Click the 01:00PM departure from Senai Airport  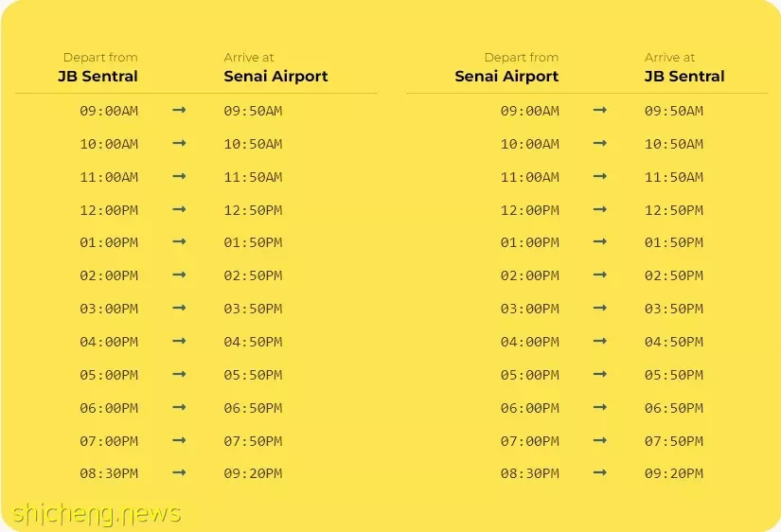coord(530,242)
